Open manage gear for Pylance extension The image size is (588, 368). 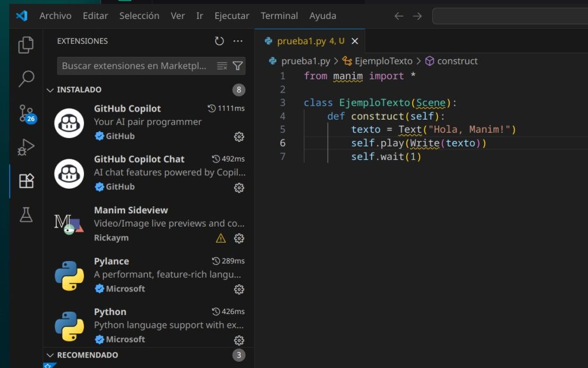(x=239, y=289)
